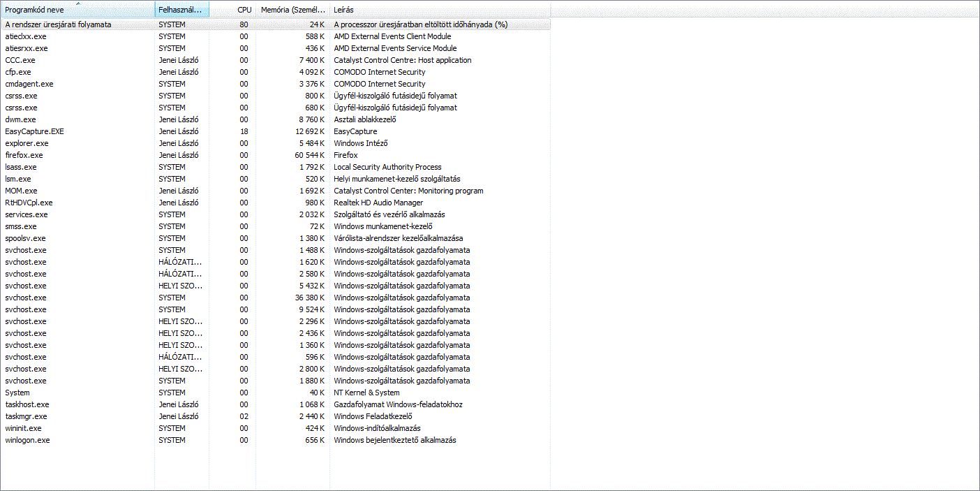Select the svchost.exe row using 1 488 K
This screenshot has width=980, height=491.
click(276, 250)
